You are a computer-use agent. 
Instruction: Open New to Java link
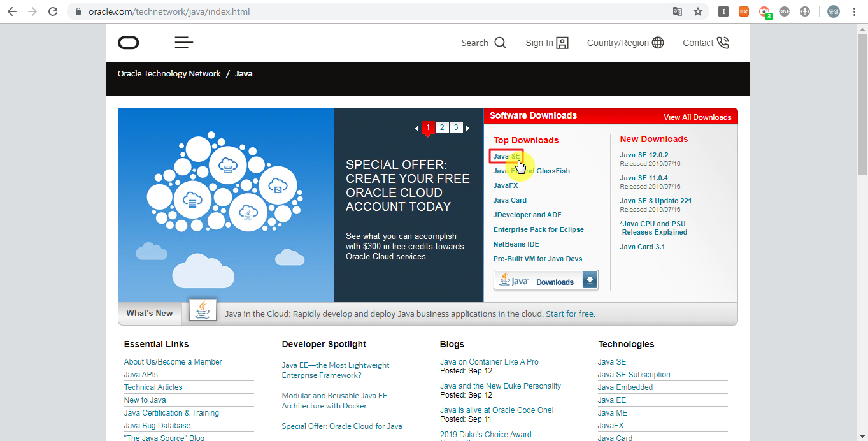[x=145, y=400]
